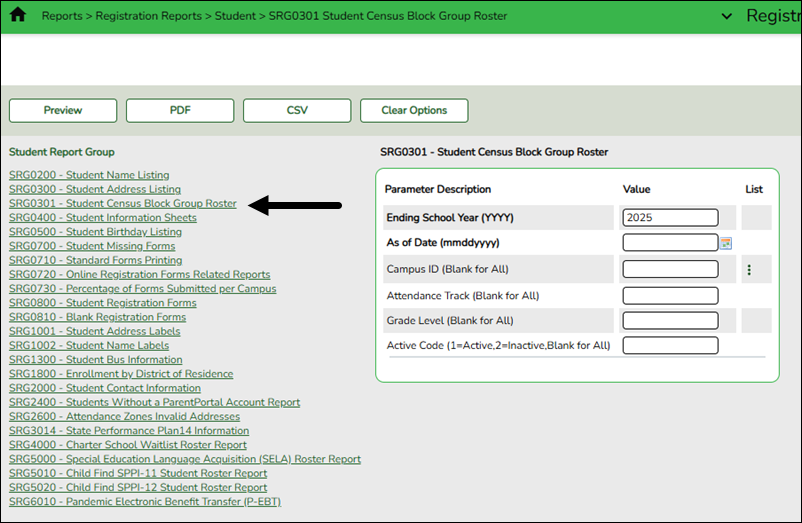Screen dimensions: 802x523
Task: Open Campus ID list ellipsis icon
Action: tap(749, 270)
